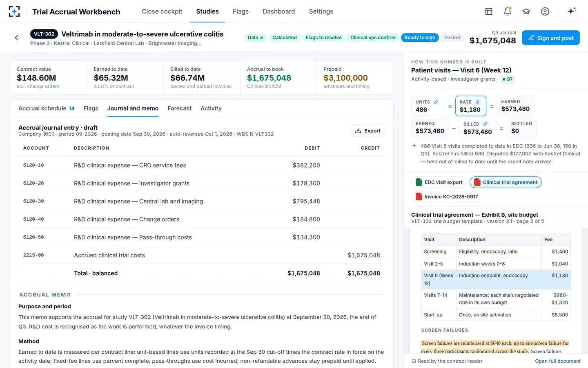Image resolution: width=588 pixels, height=368 pixels.
Task: Switch to the Flags top navigation item
Action: (x=241, y=11)
